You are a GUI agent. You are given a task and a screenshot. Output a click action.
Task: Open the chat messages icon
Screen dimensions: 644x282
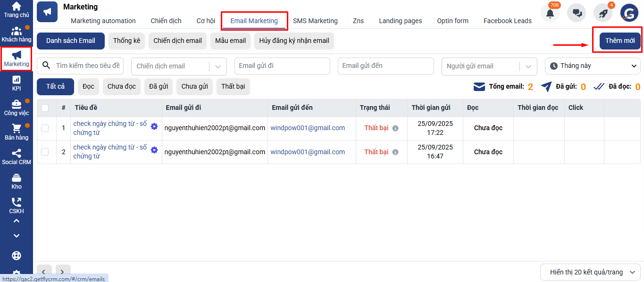pyautogui.click(x=577, y=13)
